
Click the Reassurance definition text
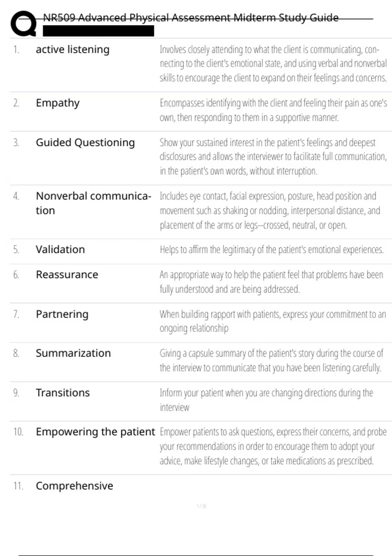click(271, 282)
